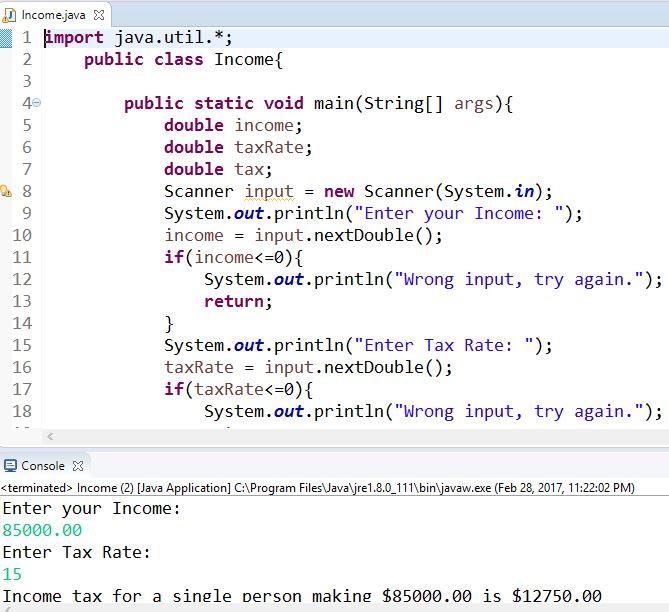Click the console input value 85000.00

[x=42, y=530]
